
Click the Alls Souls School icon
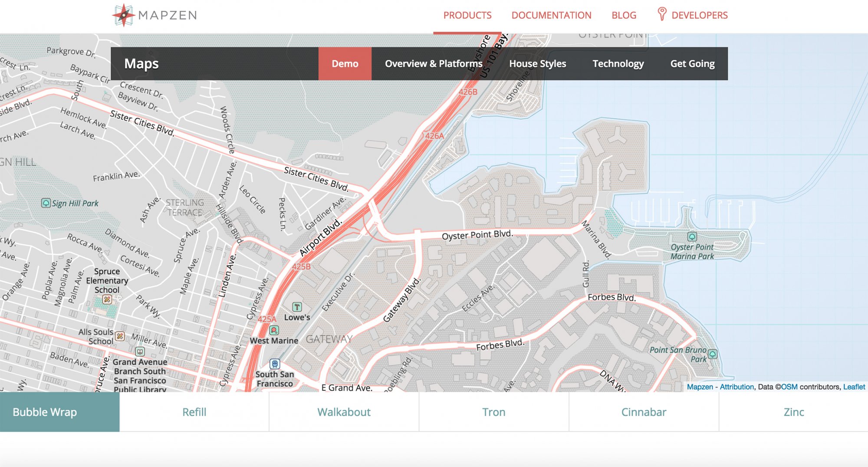coord(120,336)
